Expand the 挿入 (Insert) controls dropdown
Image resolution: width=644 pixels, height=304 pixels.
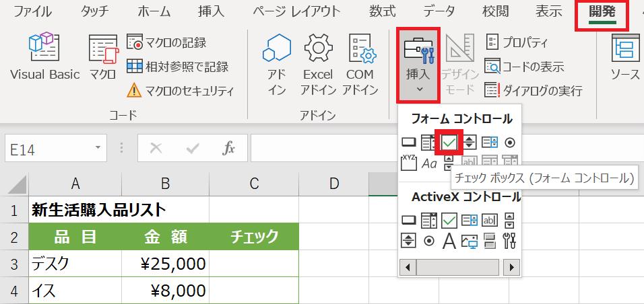(x=418, y=88)
